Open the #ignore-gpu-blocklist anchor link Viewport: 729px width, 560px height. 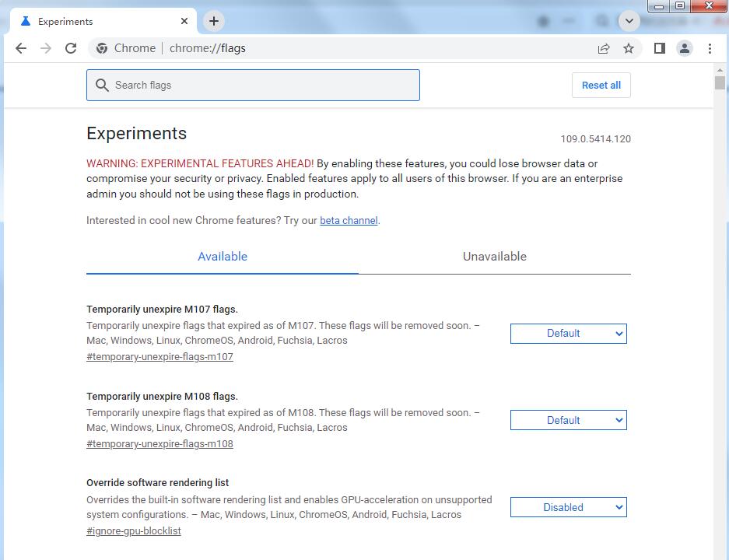pyautogui.click(x=134, y=531)
